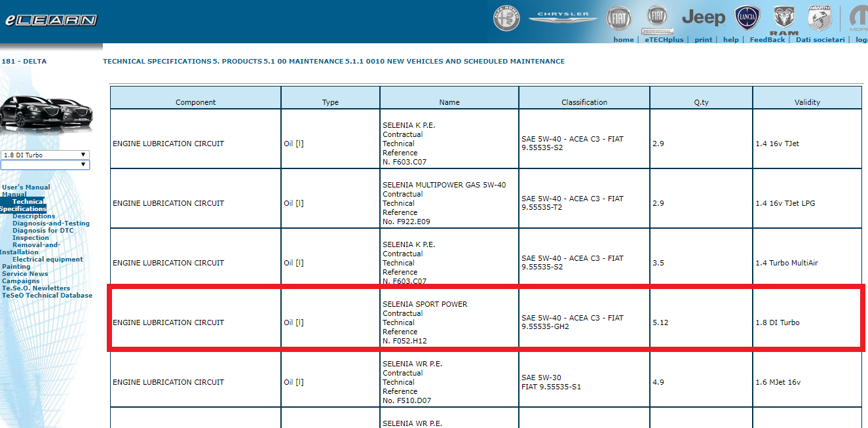
Task: Open Service News sidebar entry
Action: (25, 274)
